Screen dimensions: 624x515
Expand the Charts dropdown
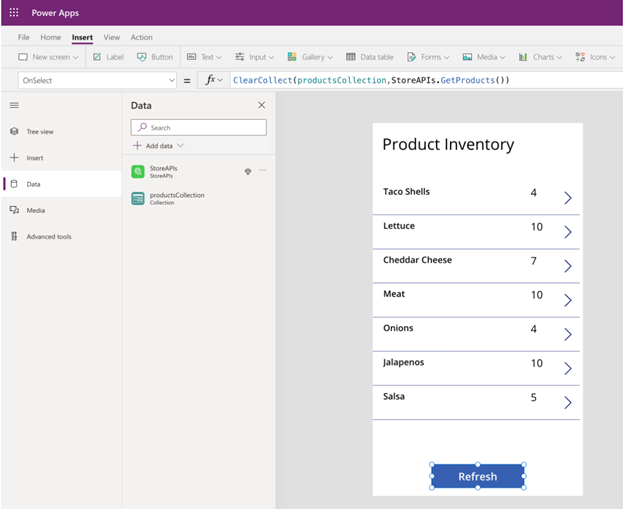540,57
